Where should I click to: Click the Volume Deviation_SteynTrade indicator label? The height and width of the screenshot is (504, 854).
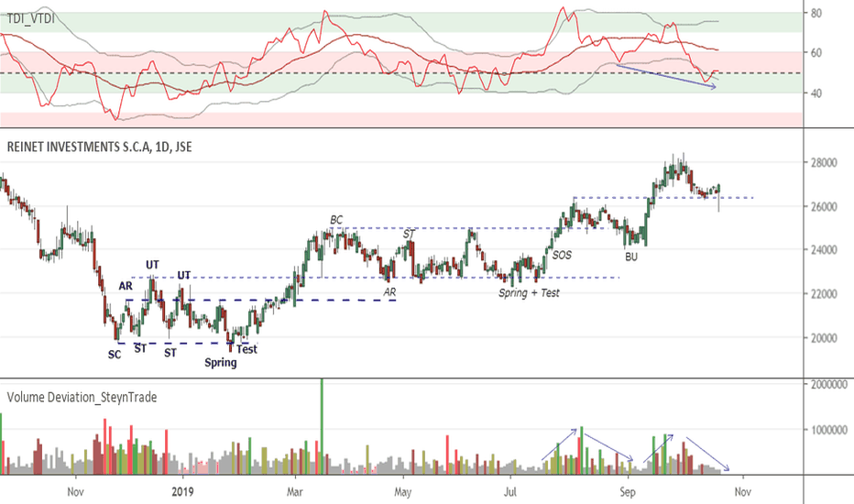click(82, 397)
